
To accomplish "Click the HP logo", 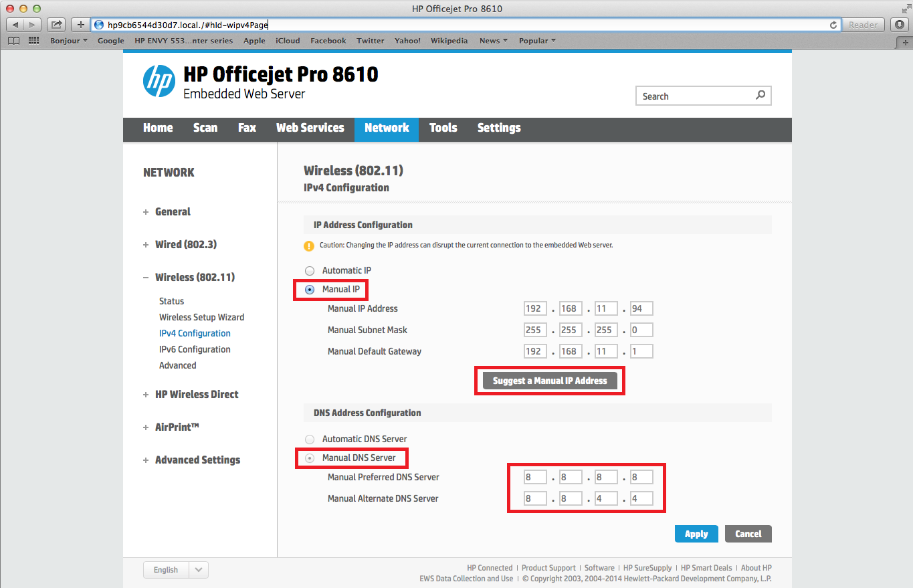I will (159, 81).
